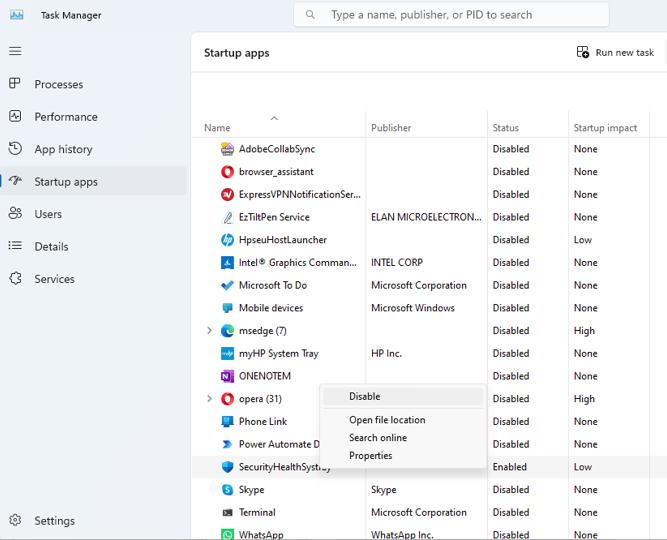The height and width of the screenshot is (540, 667).
Task: Click the browser_assistant Opera icon
Action: [x=227, y=171]
